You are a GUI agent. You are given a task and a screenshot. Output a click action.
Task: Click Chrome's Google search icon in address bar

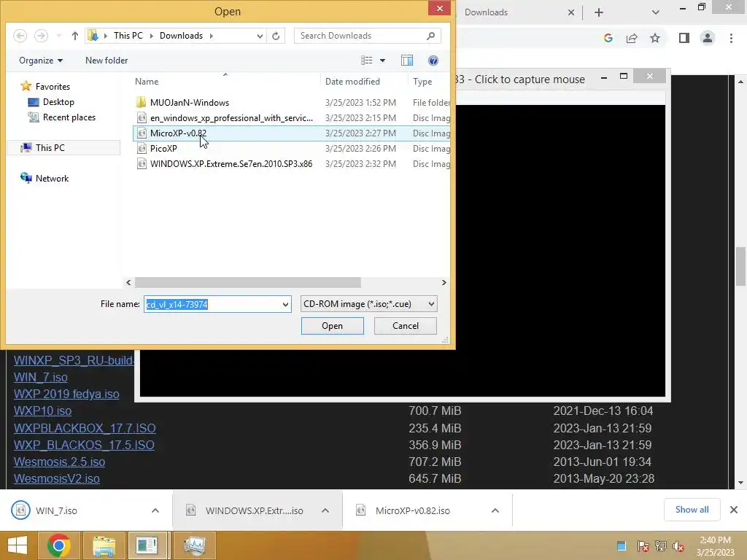click(608, 38)
